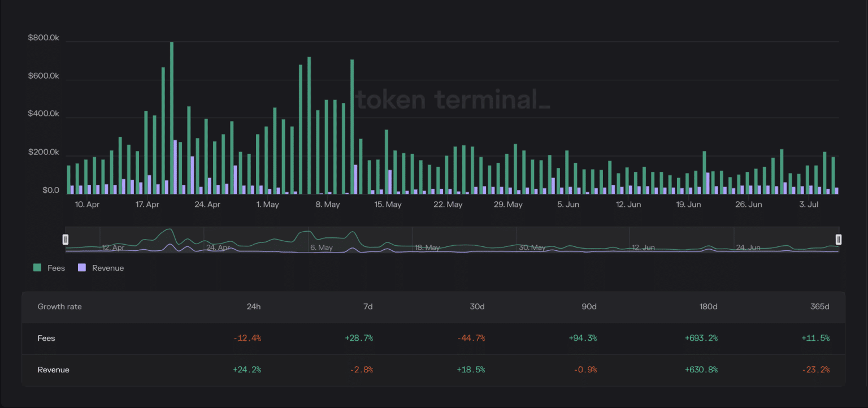This screenshot has width=868, height=408.
Task: Select the Fees row label in table
Action: coord(46,338)
